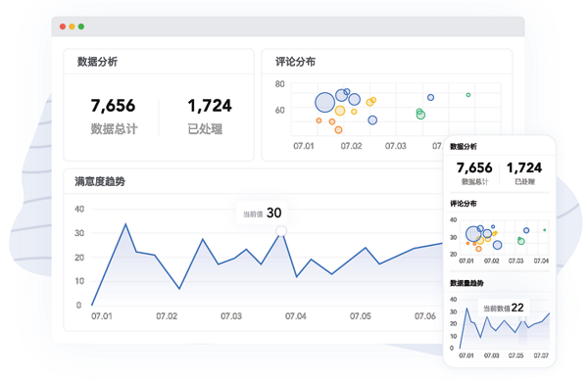Viewport: 588px width, 381px height.
Task: Click the circle marker under 当前值 30
Action: click(281, 231)
